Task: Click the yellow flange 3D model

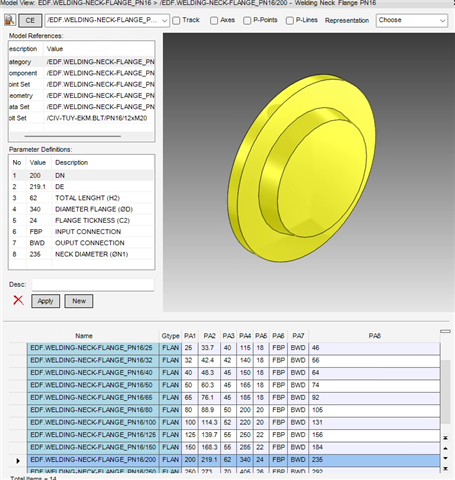Action: [302, 168]
